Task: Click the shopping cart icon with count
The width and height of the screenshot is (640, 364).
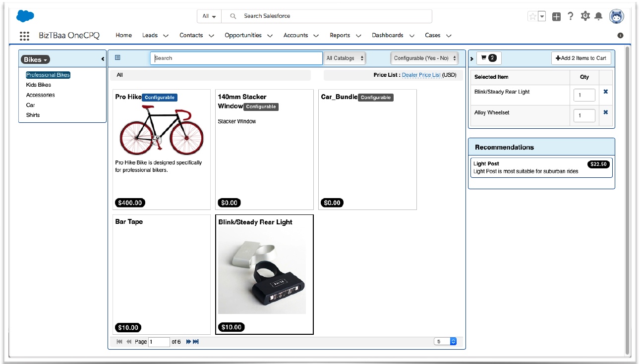Action: [x=489, y=58]
